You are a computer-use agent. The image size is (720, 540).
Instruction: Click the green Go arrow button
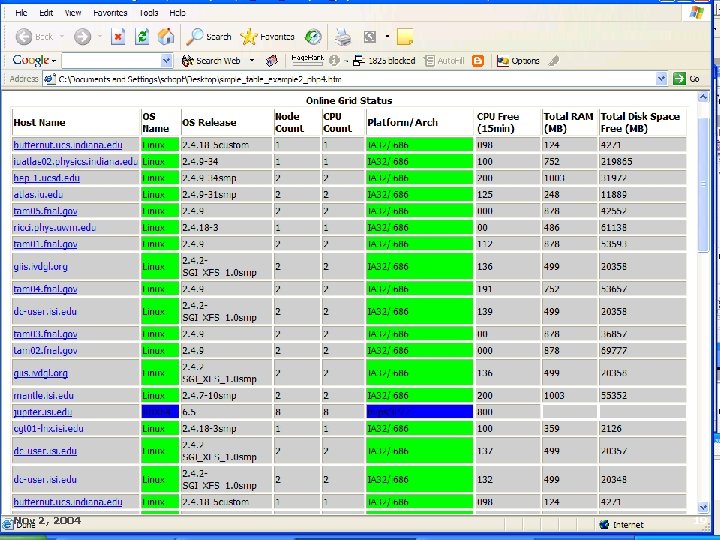click(x=679, y=79)
